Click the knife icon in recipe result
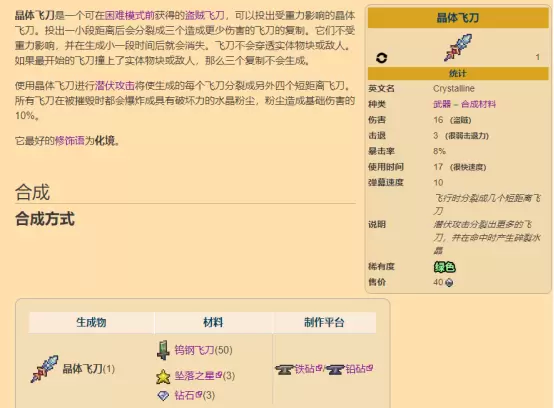The width and height of the screenshot is (554, 408). [45, 369]
